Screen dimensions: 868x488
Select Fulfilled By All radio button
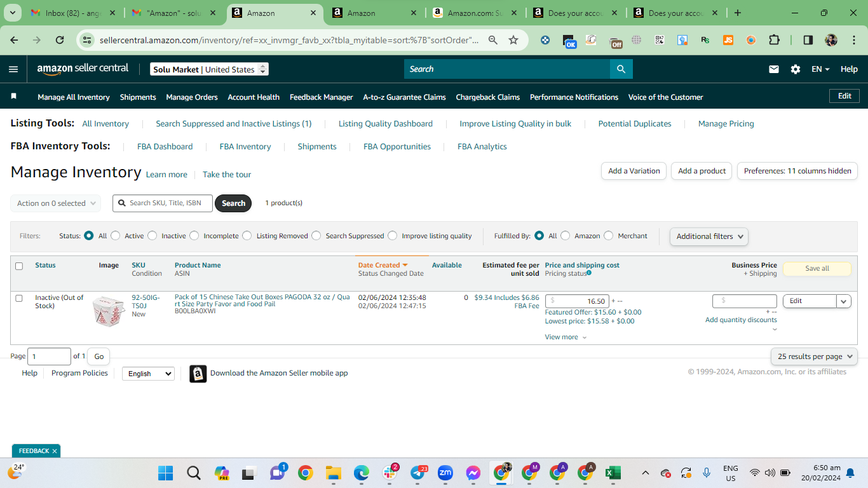pyautogui.click(x=539, y=236)
